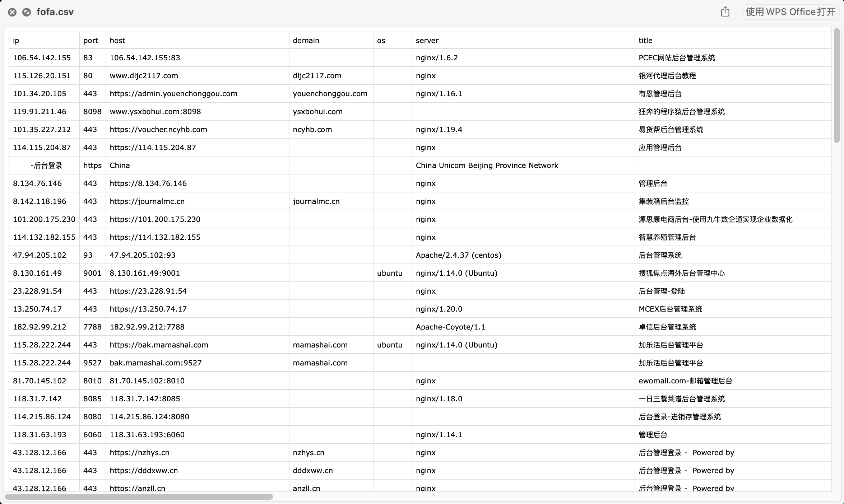Click the circular slash icon beside close
The image size is (844, 504).
click(x=26, y=12)
